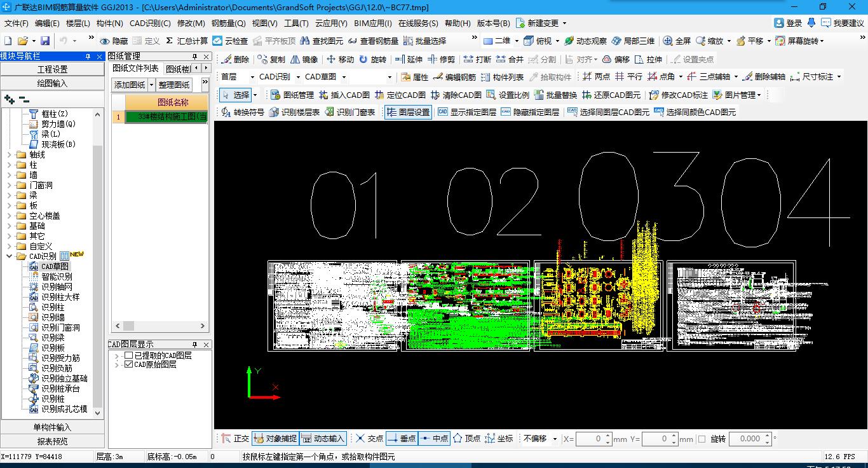Select the 延伸 (extend) tool
Viewport: 868px width, 468px height.
(409, 59)
